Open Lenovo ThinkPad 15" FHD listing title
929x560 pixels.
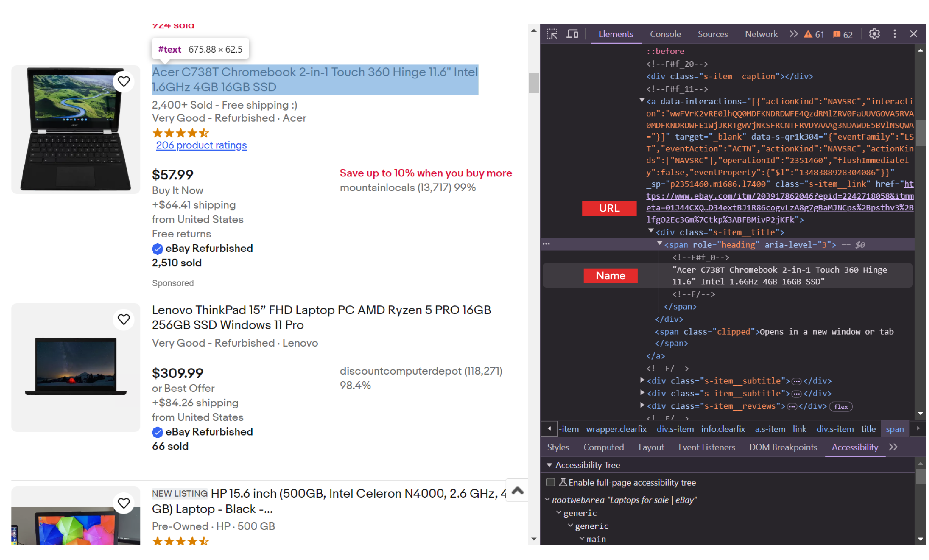point(321,317)
